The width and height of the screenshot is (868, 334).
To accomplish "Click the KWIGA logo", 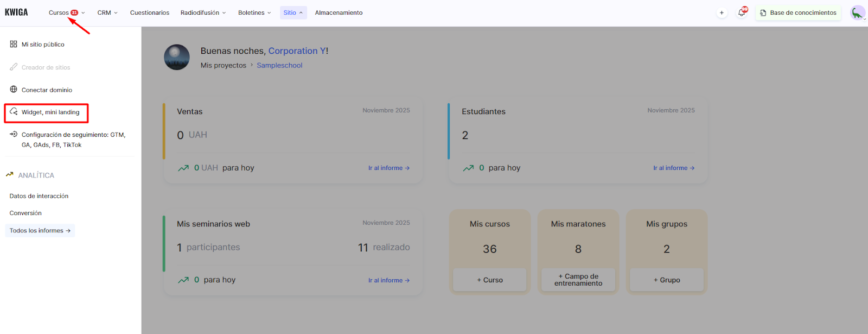I will (x=16, y=12).
